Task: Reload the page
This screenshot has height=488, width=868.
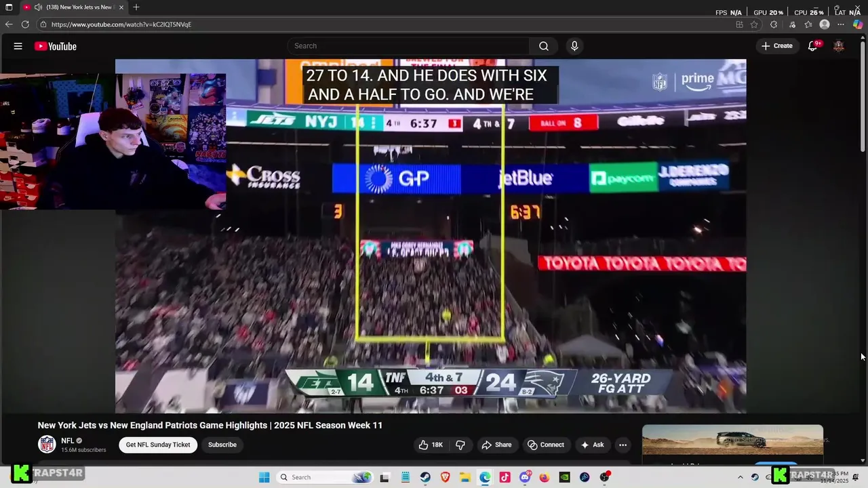Action: tap(25, 24)
